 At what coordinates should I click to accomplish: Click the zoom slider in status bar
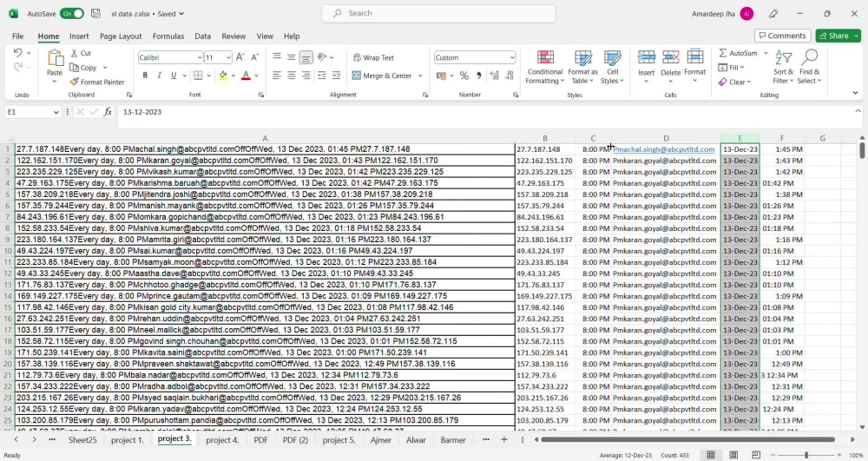(x=806, y=455)
